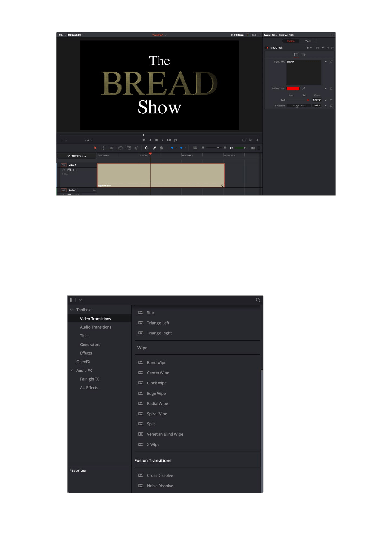
Task: Stop playback in the viewer
Action: [157, 140]
